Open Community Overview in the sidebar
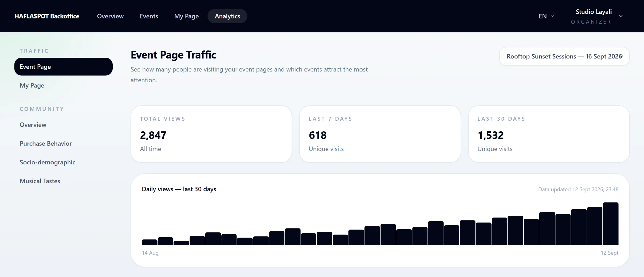 tap(63, 125)
